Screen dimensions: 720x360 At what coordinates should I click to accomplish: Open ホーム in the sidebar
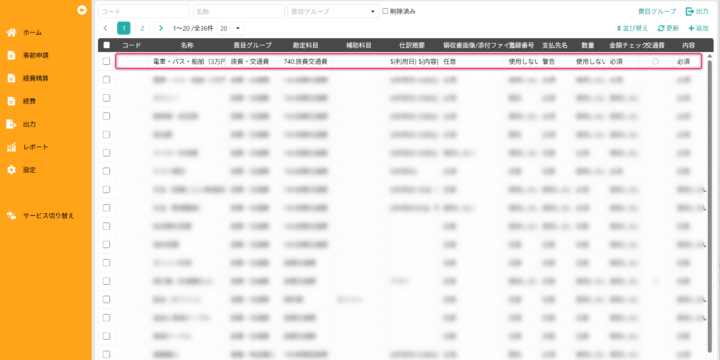click(25, 33)
